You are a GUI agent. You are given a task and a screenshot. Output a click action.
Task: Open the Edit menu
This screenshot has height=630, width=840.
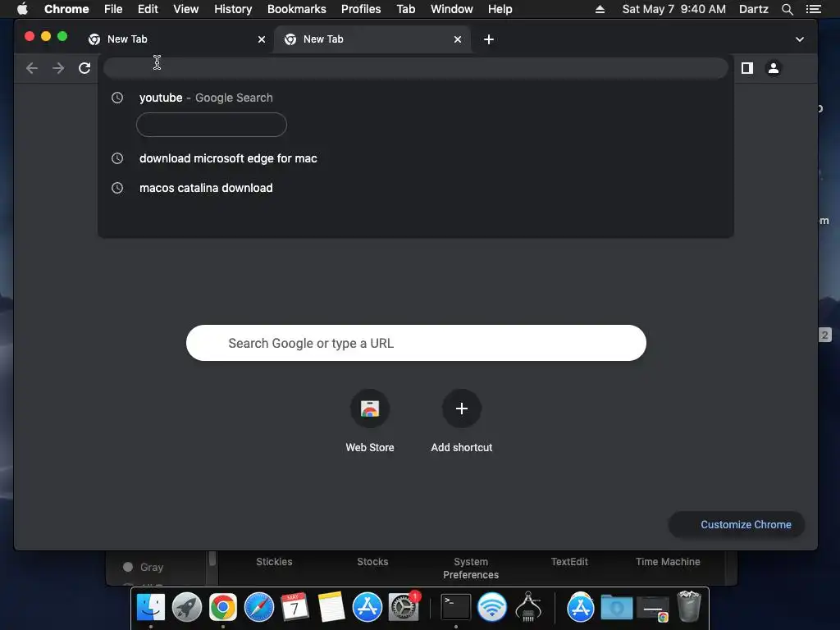tap(148, 9)
